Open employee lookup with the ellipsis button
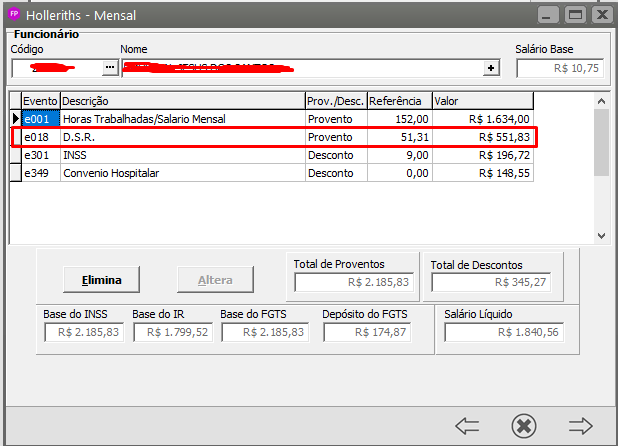The width and height of the screenshot is (618, 446). tap(110, 68)
